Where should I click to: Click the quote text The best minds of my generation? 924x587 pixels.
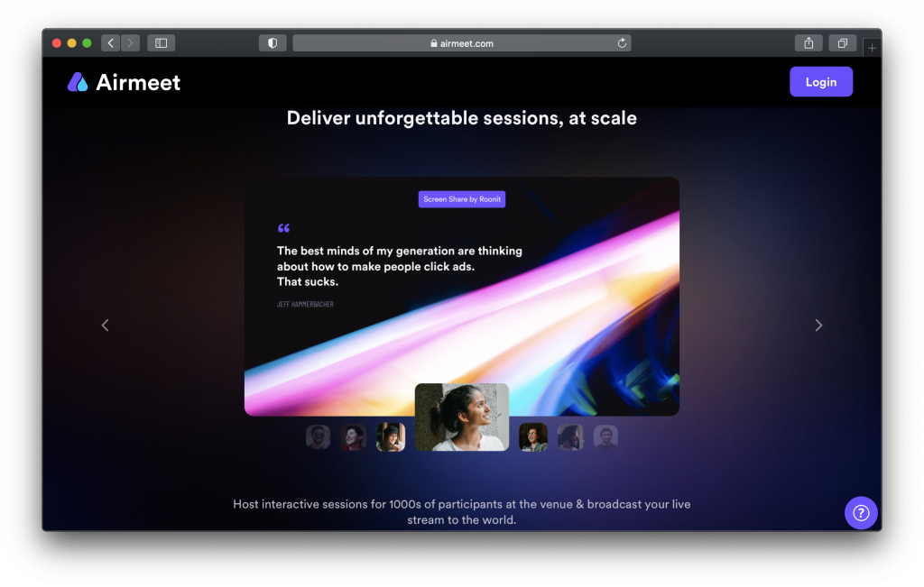[x=400, y=266]
